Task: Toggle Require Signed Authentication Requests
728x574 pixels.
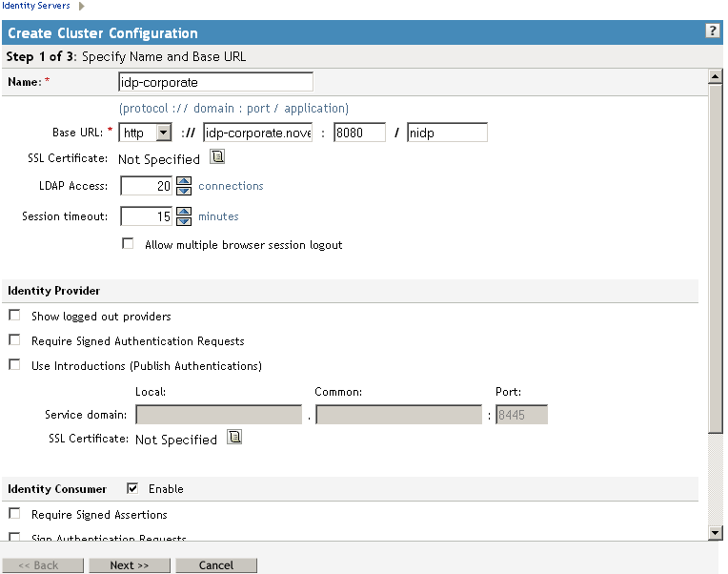Action: [x=14, y=340]
